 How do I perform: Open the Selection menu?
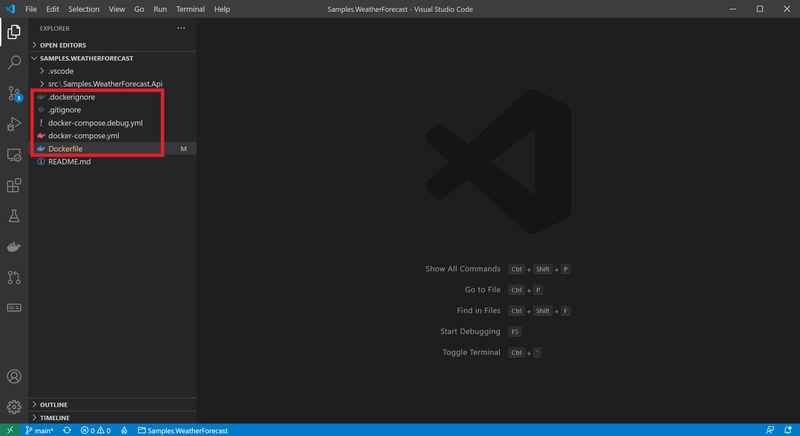point(84,9)
